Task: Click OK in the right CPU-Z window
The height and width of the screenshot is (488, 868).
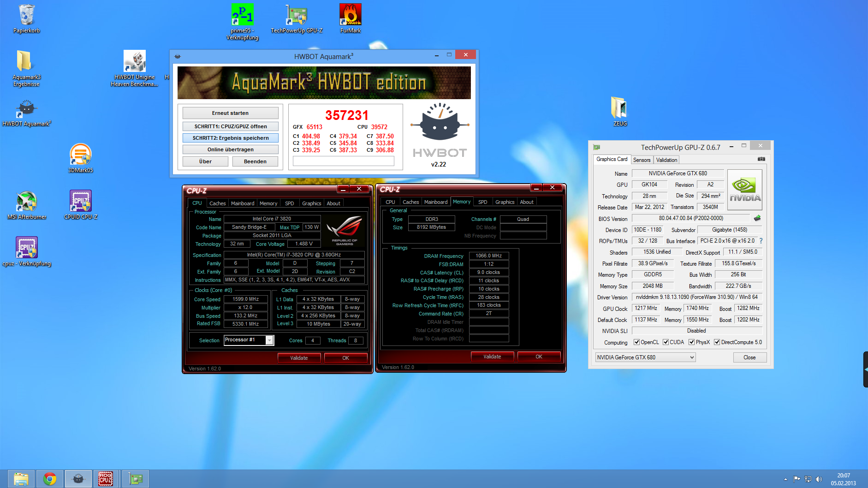Action: (539, 357)
